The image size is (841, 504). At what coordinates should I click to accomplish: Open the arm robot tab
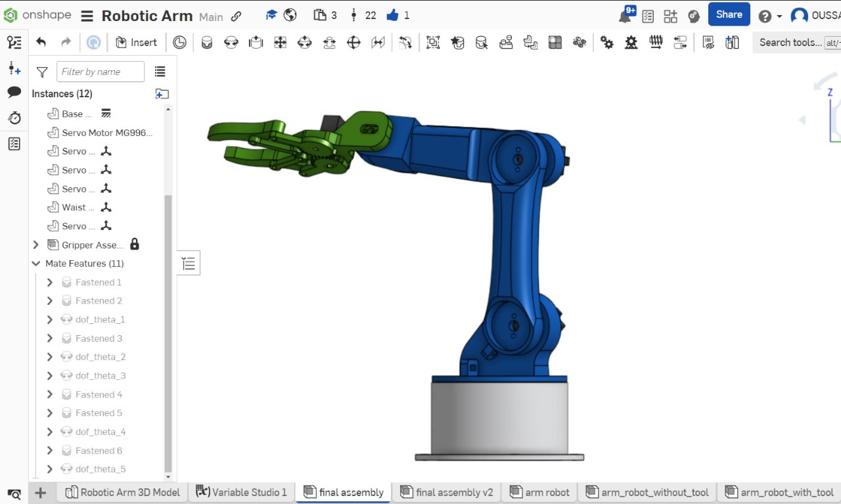[x=539, y=492]
